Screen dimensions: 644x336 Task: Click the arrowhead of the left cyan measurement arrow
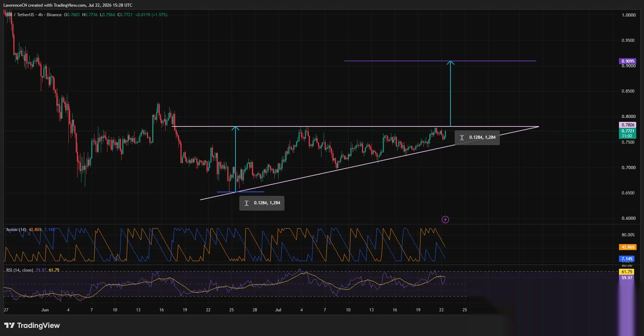pos(235,129)
